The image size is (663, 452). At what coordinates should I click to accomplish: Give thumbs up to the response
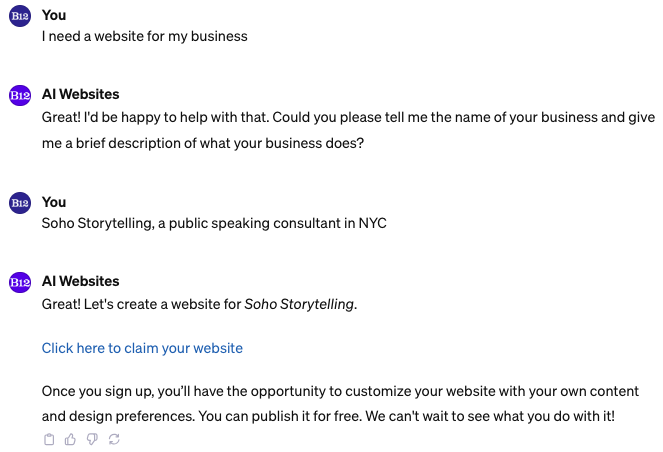pyautogui.click(x=70, y=439)
